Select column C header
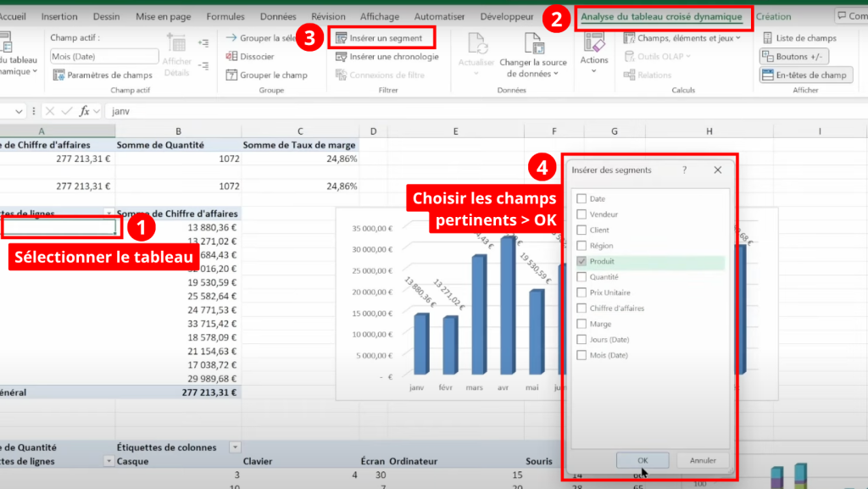 pyautogui.click(x=300, y=131)
